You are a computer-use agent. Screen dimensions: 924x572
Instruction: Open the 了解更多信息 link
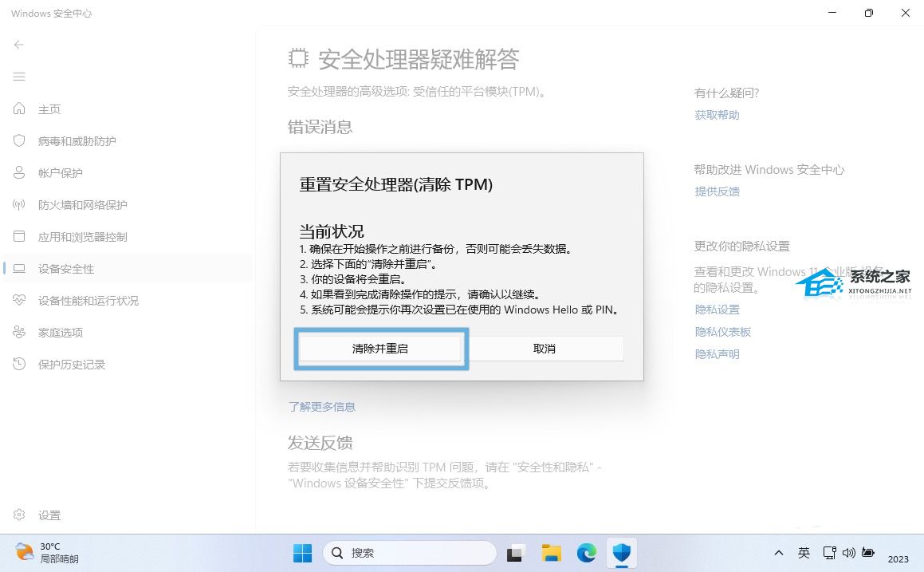click(x=322, y=407)
